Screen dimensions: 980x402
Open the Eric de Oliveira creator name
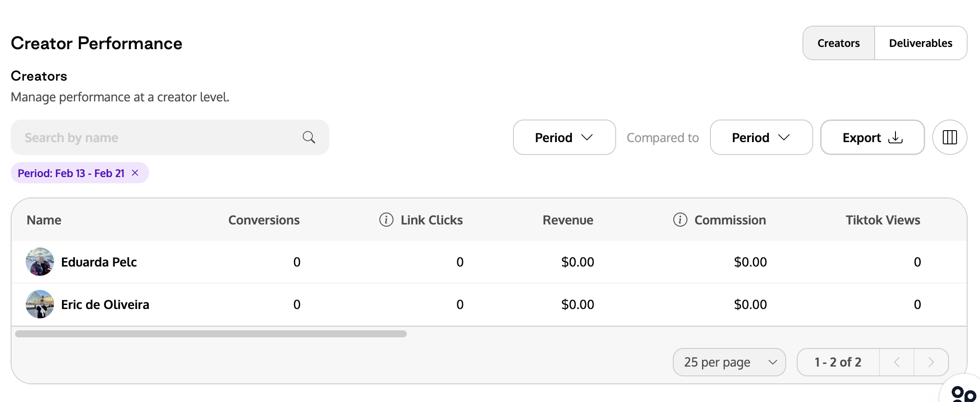[105, 305]
